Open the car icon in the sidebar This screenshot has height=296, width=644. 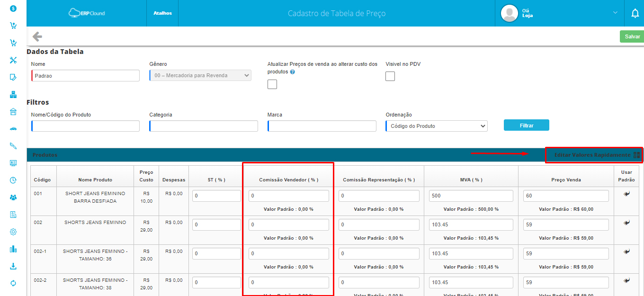click(x=13, y=128)
